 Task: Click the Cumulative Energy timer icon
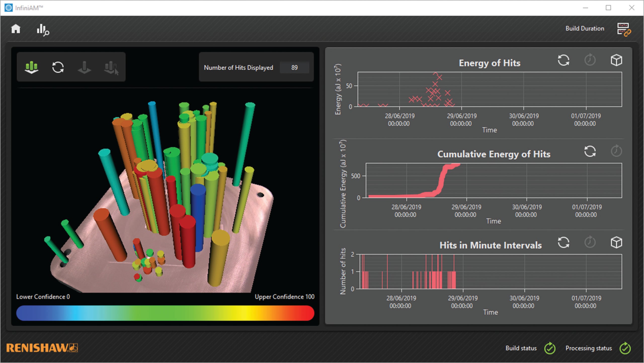tap(616, 151)
